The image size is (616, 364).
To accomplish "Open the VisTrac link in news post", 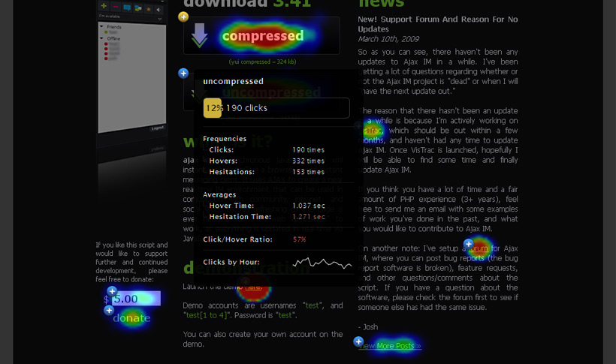I will [371, 131].
